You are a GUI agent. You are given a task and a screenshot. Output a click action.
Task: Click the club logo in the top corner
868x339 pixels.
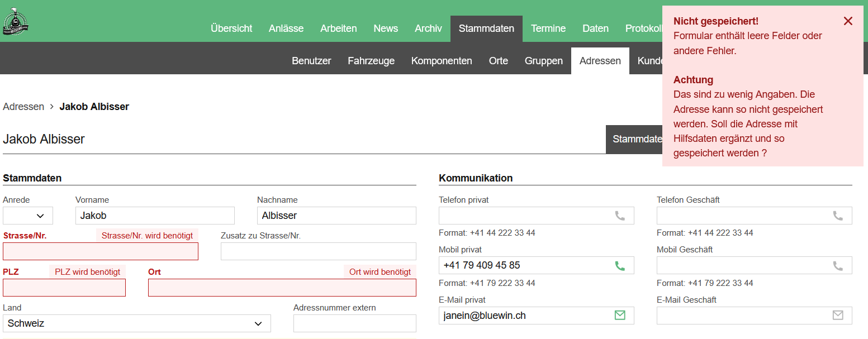click(15, 21)
